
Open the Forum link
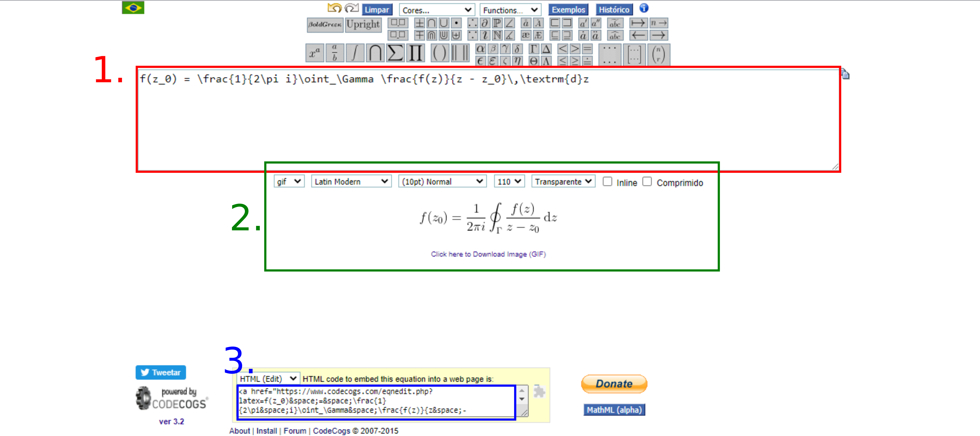[295, 431]
